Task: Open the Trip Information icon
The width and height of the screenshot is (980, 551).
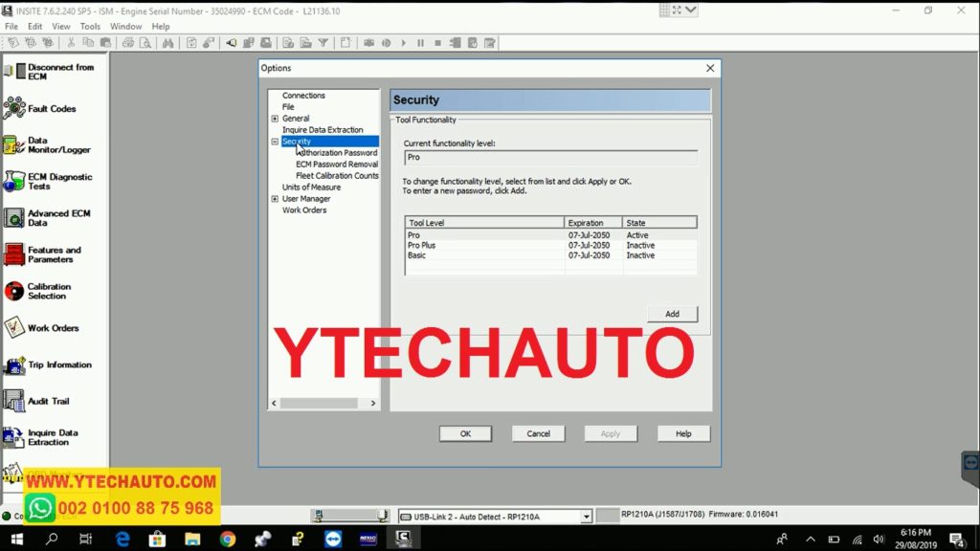Action: (13, 365)
